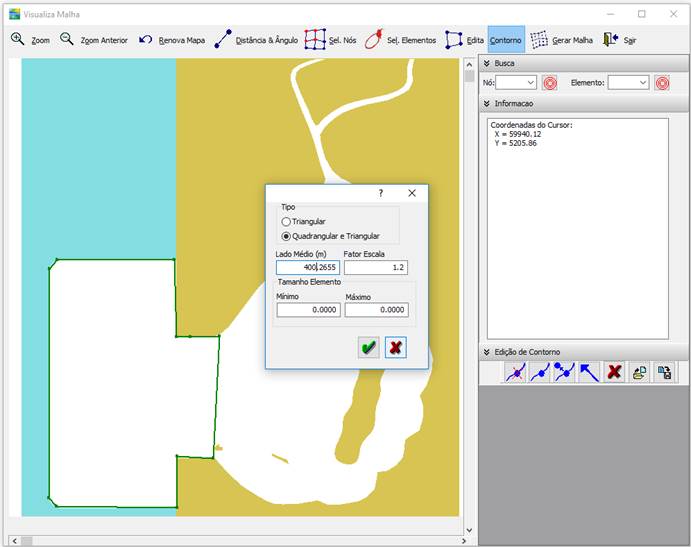Confirm dialog with green checkmark
The image size is (691, 547).
(x=368, y=347)
